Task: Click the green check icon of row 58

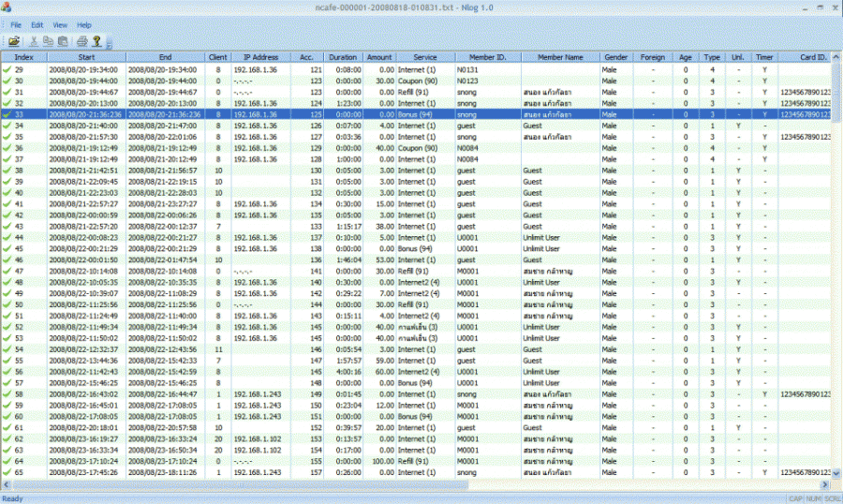Action: (x=7, y=394)
